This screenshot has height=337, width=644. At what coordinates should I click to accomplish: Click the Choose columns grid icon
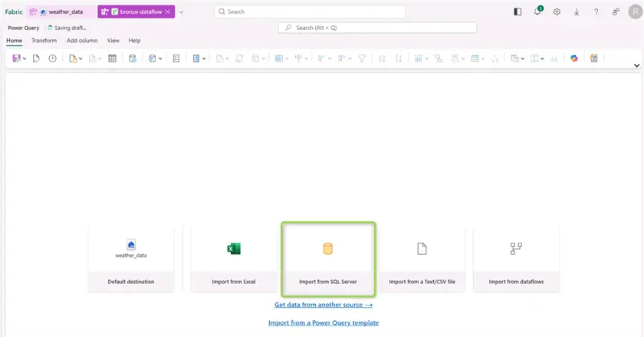click(x=279, y=58)
